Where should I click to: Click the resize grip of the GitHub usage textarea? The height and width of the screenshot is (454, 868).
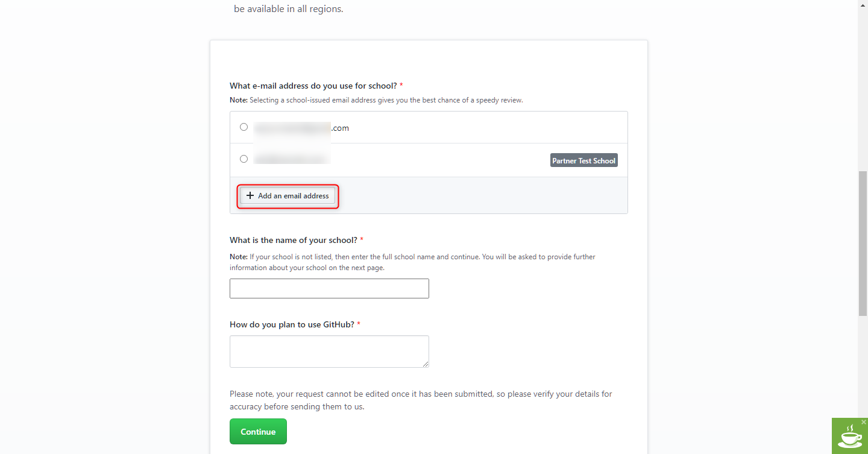coord(426,364)
